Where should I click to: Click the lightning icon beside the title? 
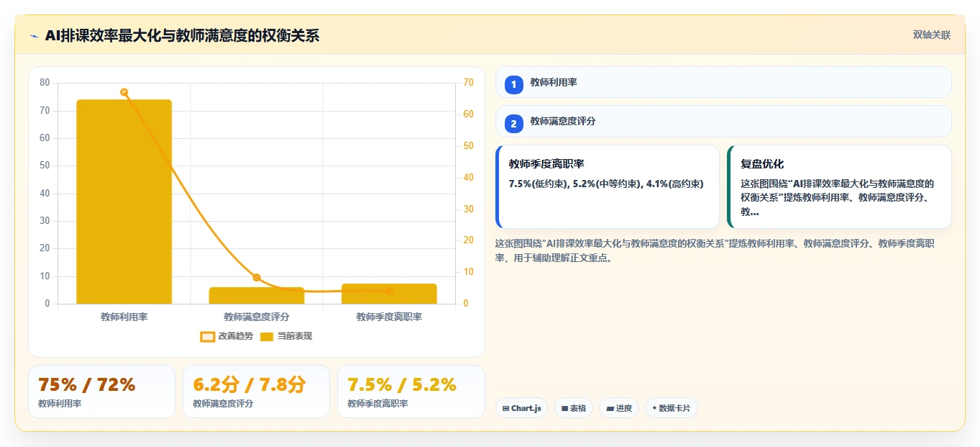[35, 36]
